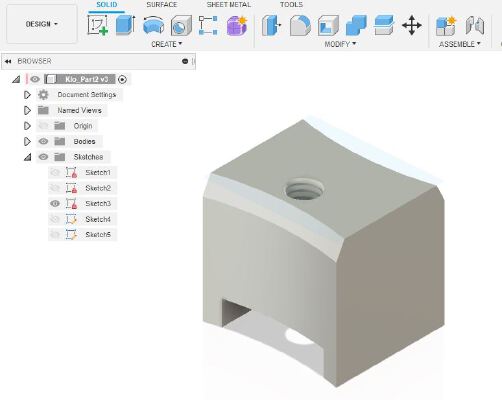Screen dimensions: 502x400
Task: Click the Rectangular Pattern icon
Action: [208, 25]
